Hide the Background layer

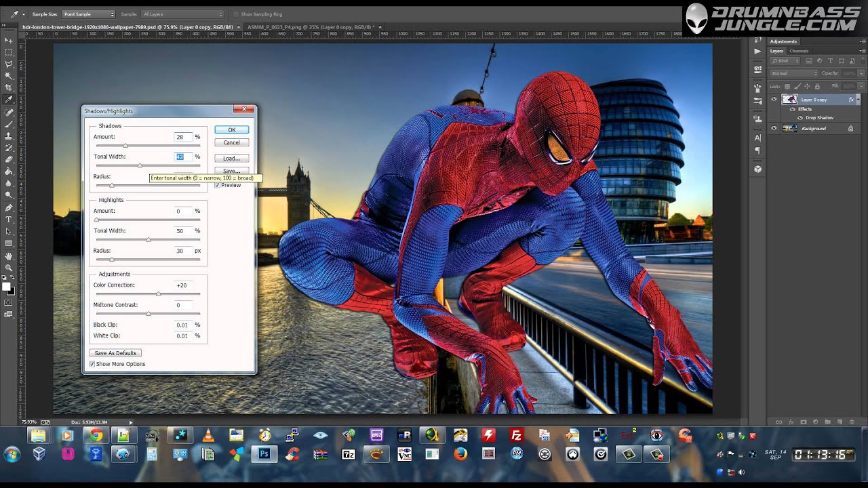pos(774,128)
